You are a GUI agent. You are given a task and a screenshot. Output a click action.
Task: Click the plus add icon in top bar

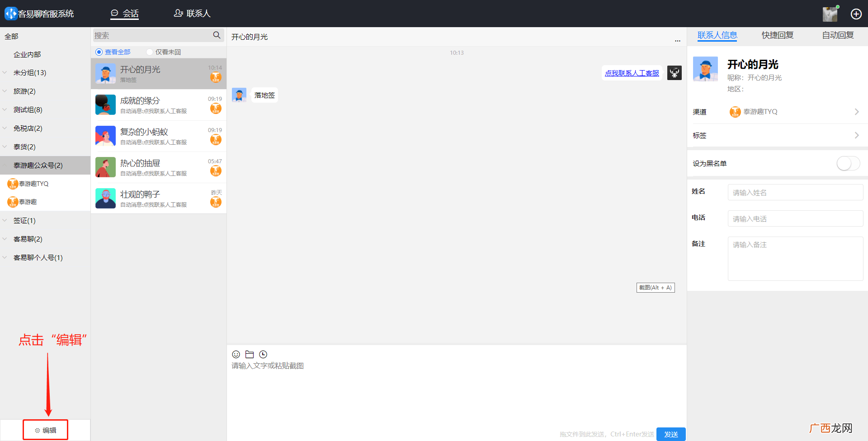(x=856, y=14)
